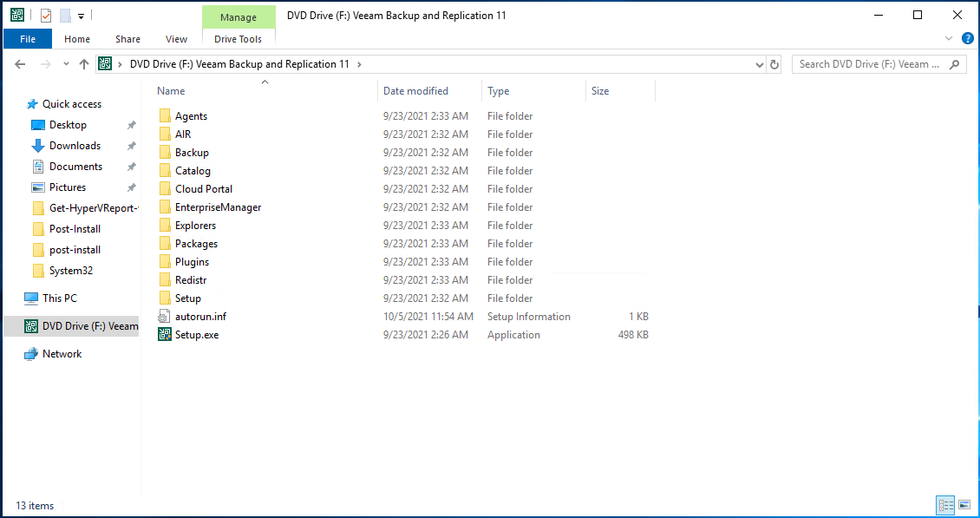Click the Forward navigation arrow

[46, 64]
